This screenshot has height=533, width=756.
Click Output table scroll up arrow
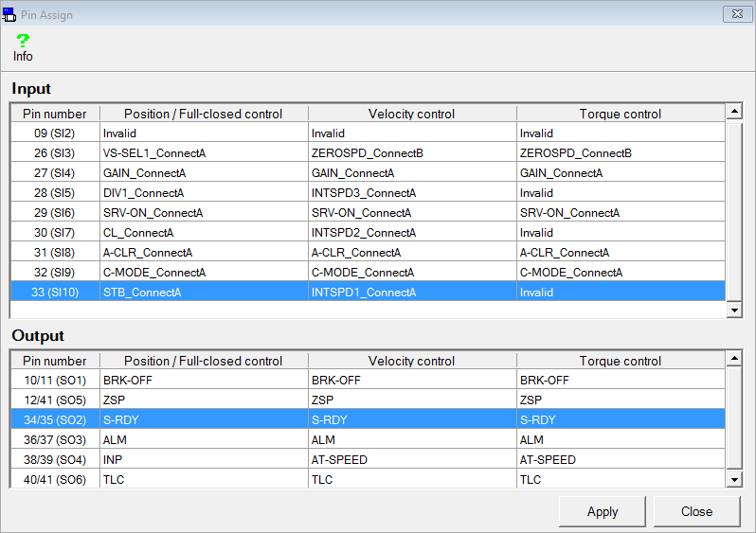[x=734, y=358]
